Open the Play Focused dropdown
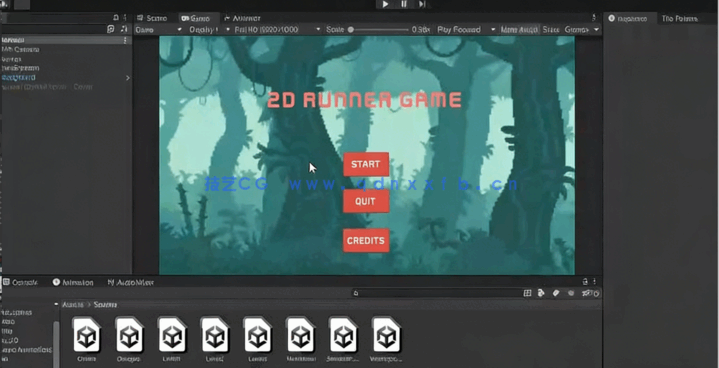 point(466,29)
